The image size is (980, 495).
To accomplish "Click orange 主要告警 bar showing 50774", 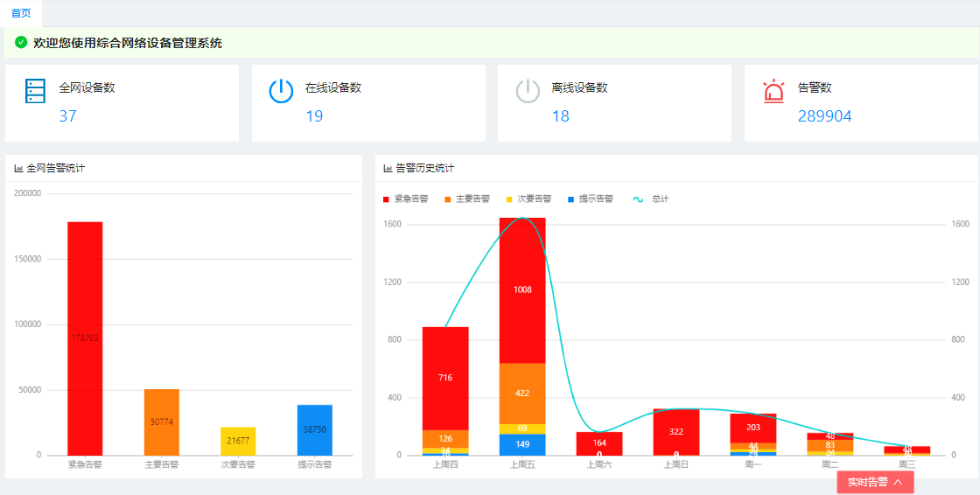I will 162,422.
